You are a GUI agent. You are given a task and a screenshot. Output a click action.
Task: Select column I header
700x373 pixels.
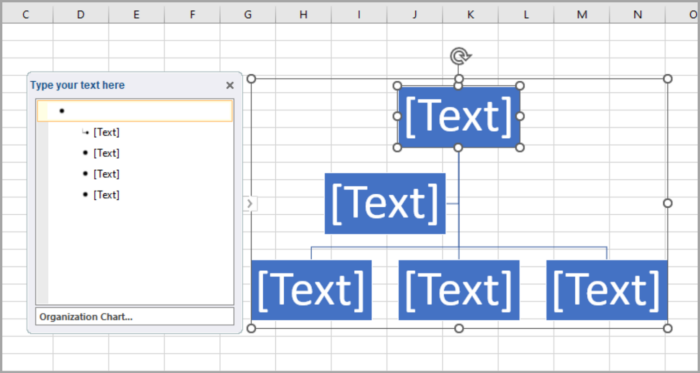[359, 15]
